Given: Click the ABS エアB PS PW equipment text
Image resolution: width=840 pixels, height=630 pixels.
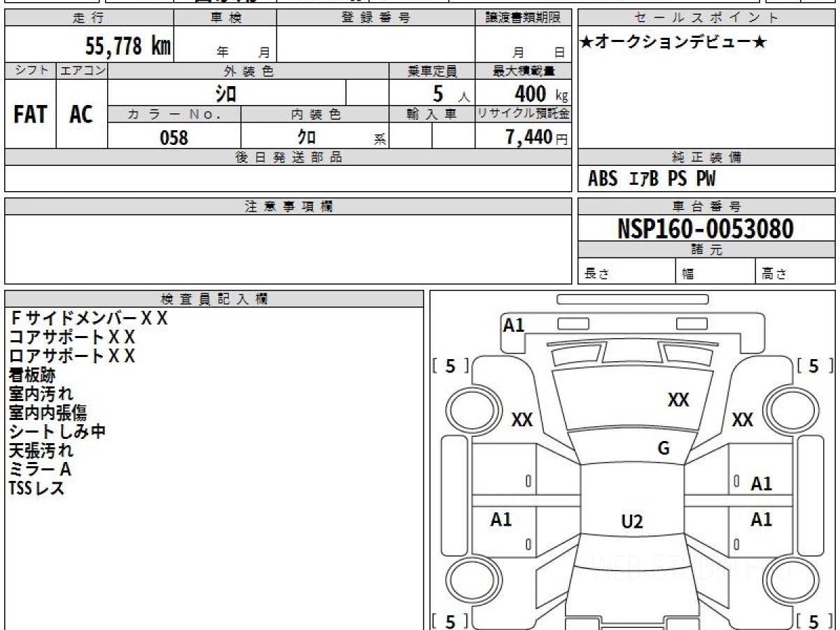Looking at the screenshot, I should tap(652, 179).
